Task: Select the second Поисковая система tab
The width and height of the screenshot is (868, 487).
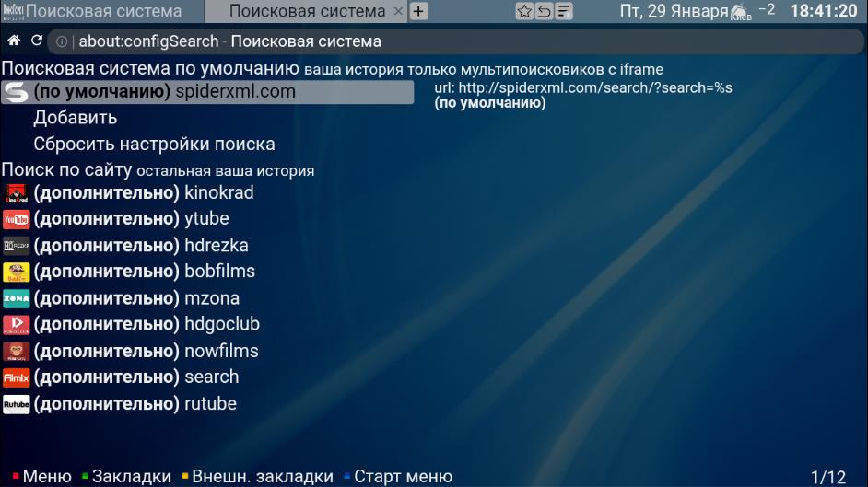Action: pyautogui.click(x=306, y=11)
